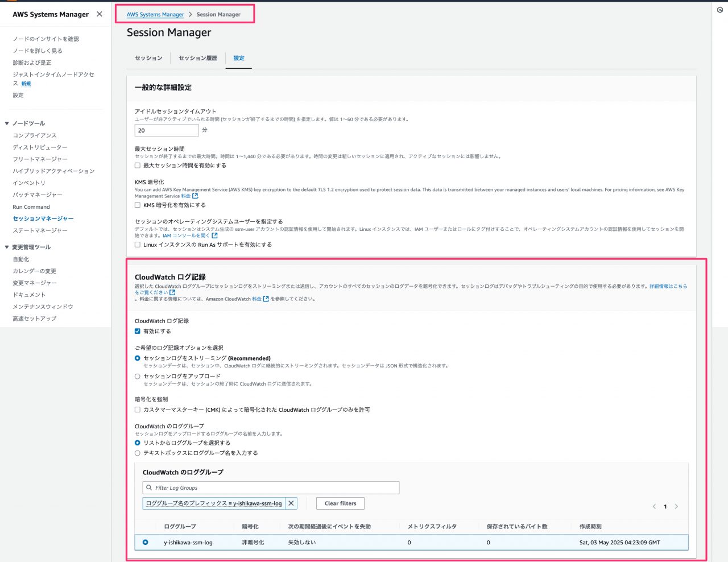This screenshot has height=562, width=728.
Task: Enable 最大セッション時間を有効にする checkbox
Action: click(x=138, y=166)
